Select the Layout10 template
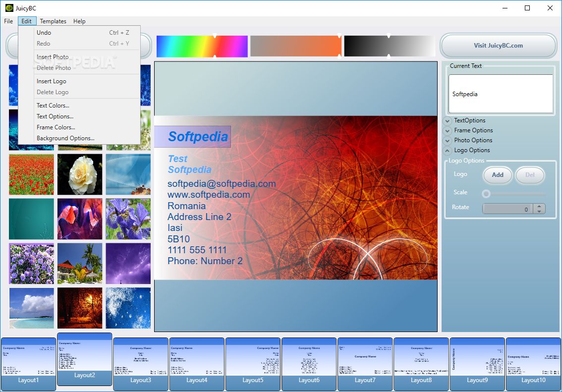The height and width of the screenshot is (392, 562). tap(533, 364)
